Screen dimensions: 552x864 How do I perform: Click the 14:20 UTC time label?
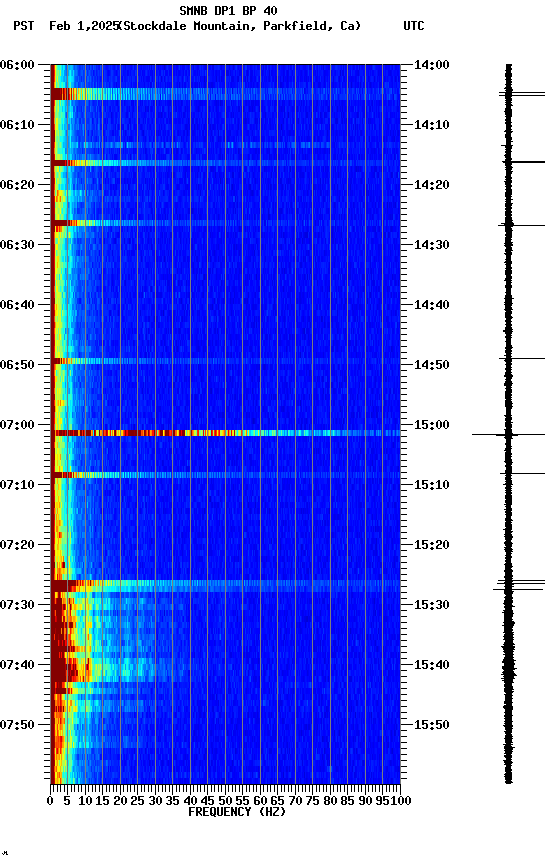click(x=432, y=185)
